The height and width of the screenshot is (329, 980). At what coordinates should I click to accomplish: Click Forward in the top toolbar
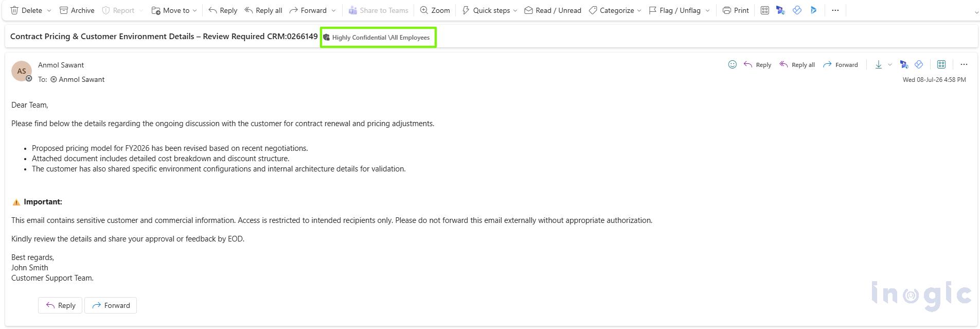[x=308, y=10]
